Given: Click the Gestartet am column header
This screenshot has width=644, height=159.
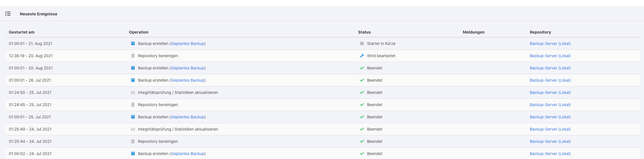Looking at the screenshot, I should coord(22,32).
